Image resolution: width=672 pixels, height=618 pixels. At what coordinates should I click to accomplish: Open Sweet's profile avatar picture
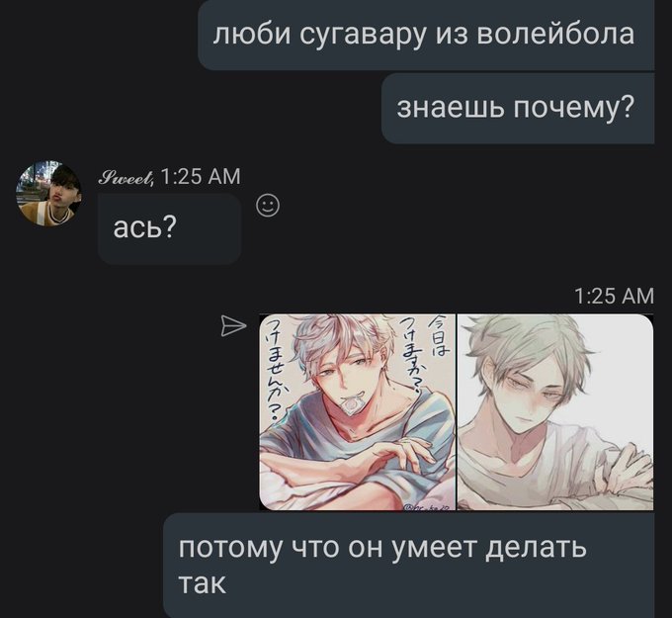click(x=48, y=193)
